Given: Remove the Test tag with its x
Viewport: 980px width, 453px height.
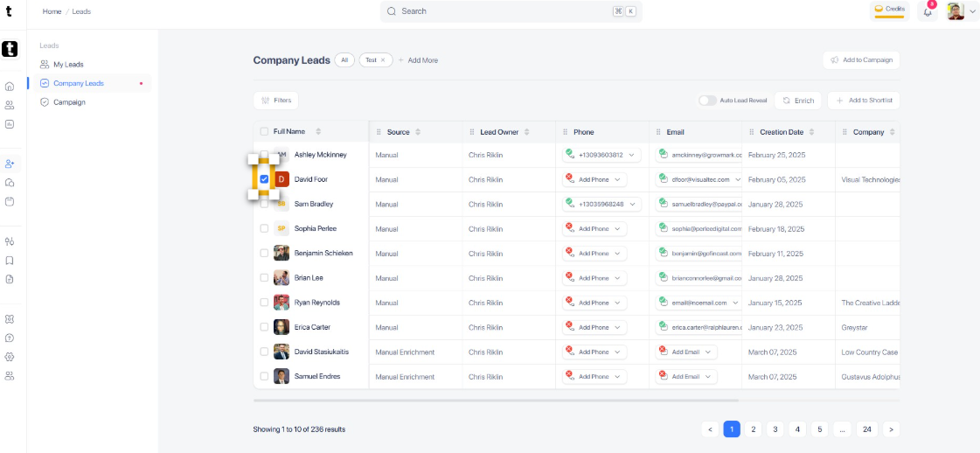Looking at the screenshot, I should click(383, 60).
